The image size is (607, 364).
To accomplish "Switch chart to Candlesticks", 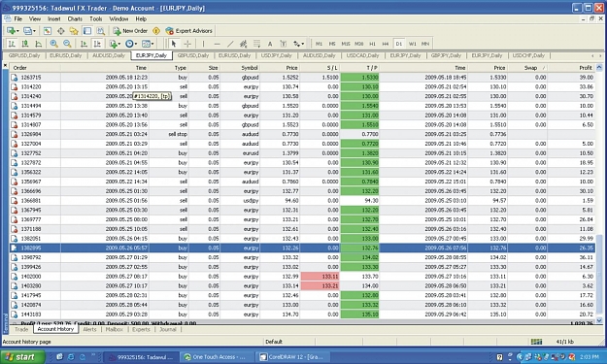I will (x=25, y=44).
